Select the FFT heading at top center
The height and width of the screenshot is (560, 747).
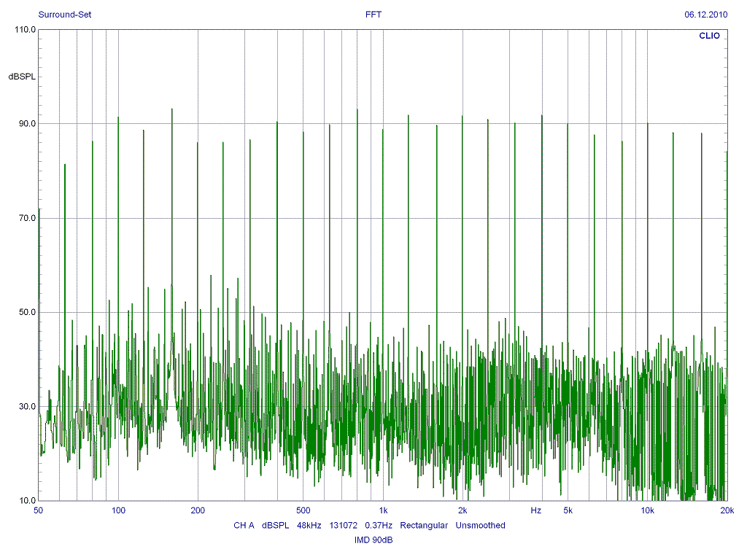tap(373, 15)
